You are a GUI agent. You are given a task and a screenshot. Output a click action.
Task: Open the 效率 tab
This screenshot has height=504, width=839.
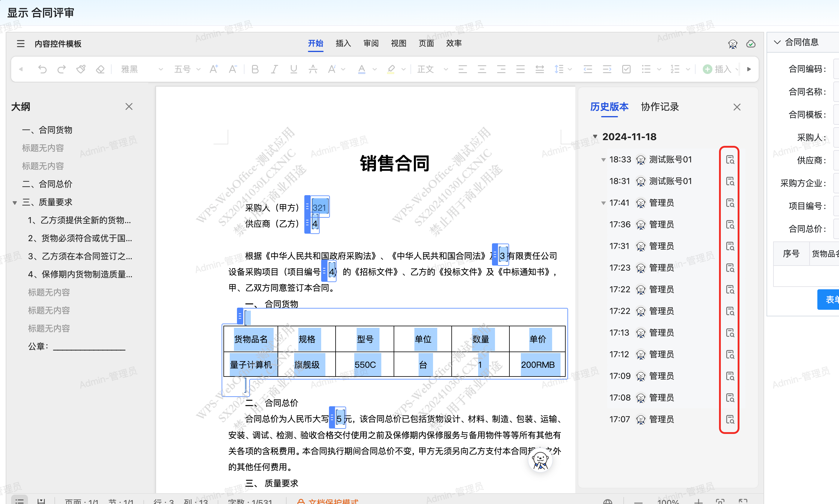tap(454, 44)
